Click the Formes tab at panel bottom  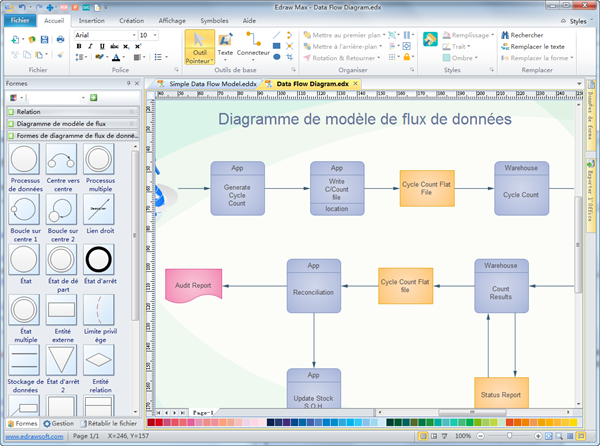coord(23,423)
